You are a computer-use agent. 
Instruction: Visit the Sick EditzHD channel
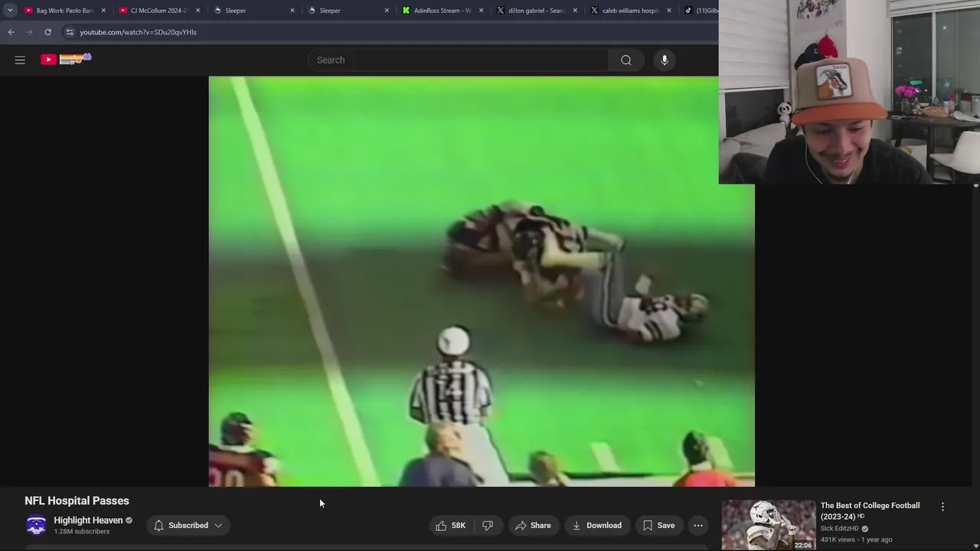[x=840, y=529]
